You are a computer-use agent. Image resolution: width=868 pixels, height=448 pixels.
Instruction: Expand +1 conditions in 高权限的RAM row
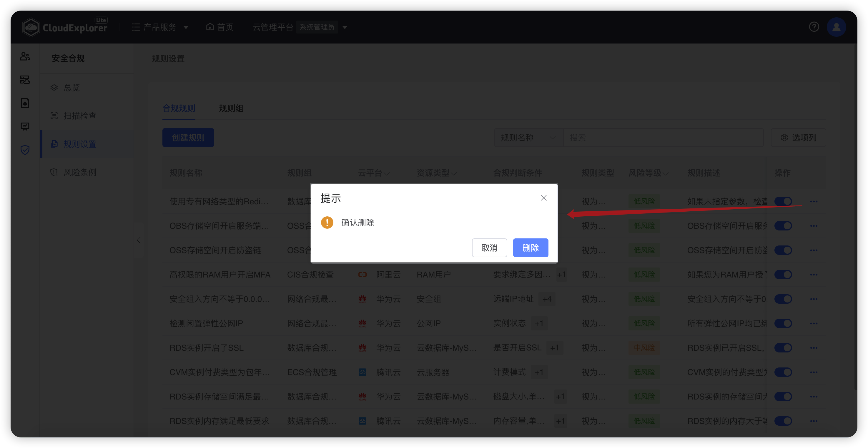pos(561,275)
